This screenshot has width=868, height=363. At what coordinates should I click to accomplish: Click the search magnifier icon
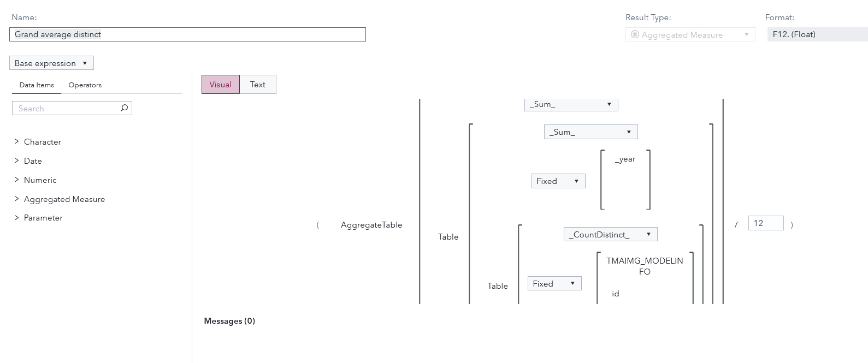[124, 108]
